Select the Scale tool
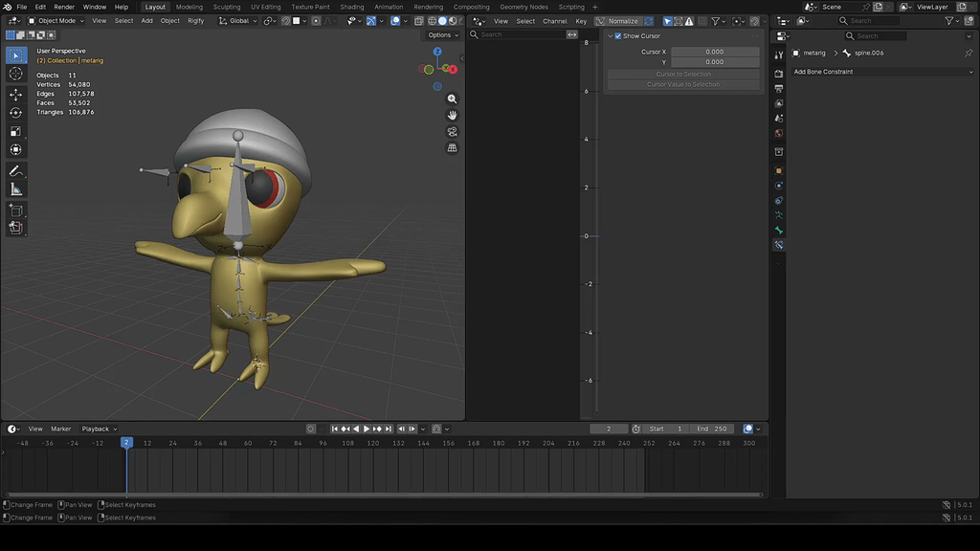 (15, 131)
